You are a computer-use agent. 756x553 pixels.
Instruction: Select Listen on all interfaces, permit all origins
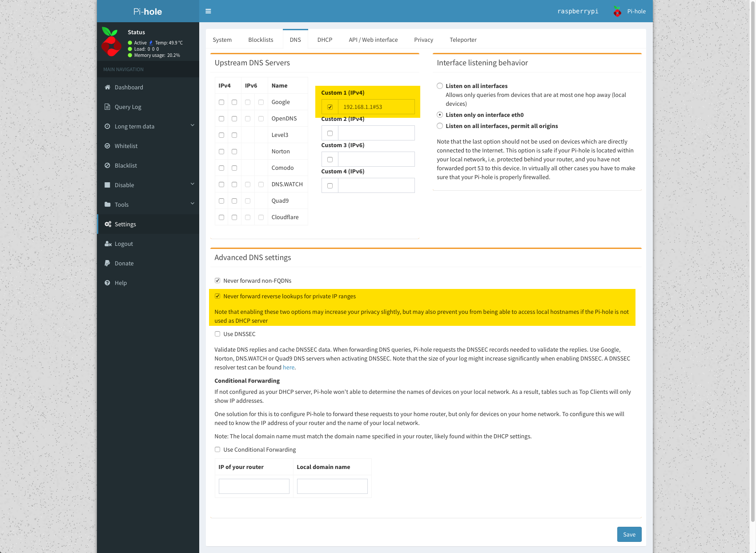pos(440,126)
